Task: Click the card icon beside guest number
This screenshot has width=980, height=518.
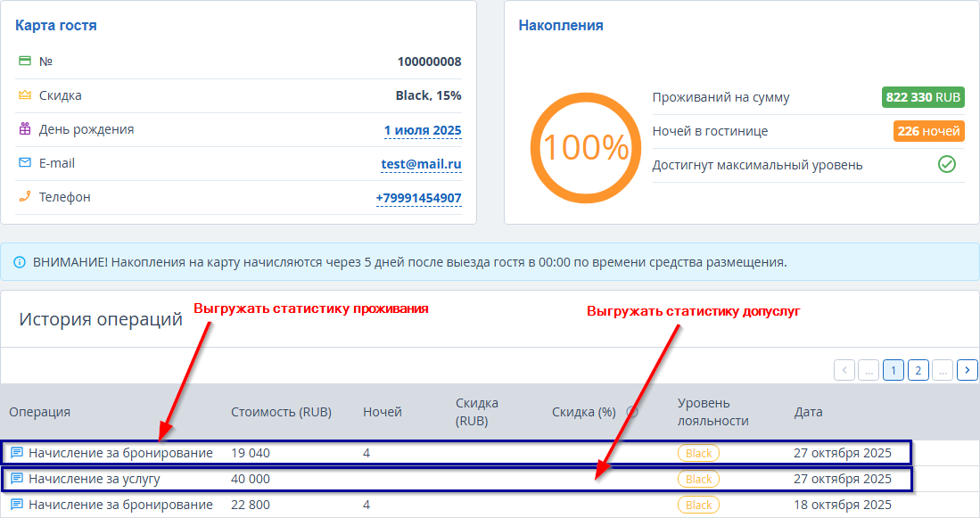Action: click(x=24, y=62)
